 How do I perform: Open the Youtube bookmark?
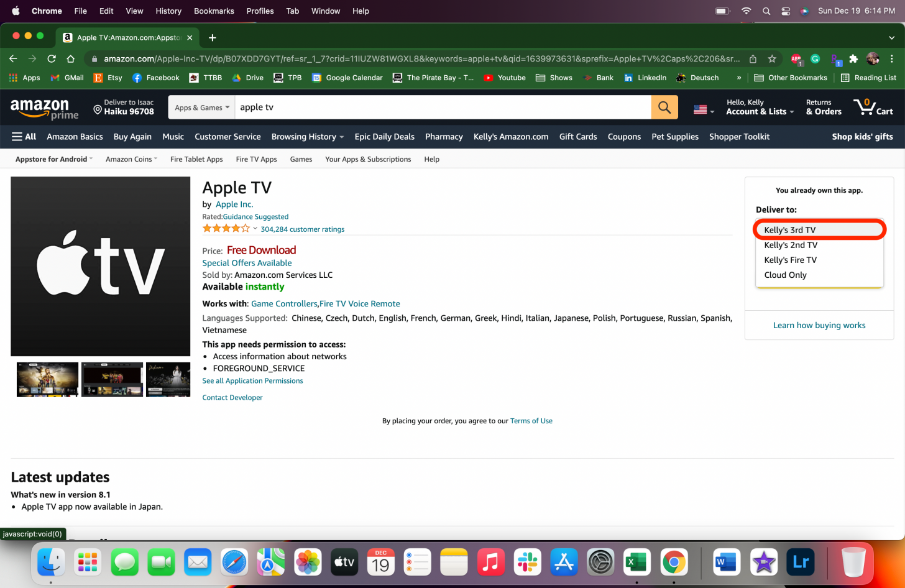coord(505,78)
